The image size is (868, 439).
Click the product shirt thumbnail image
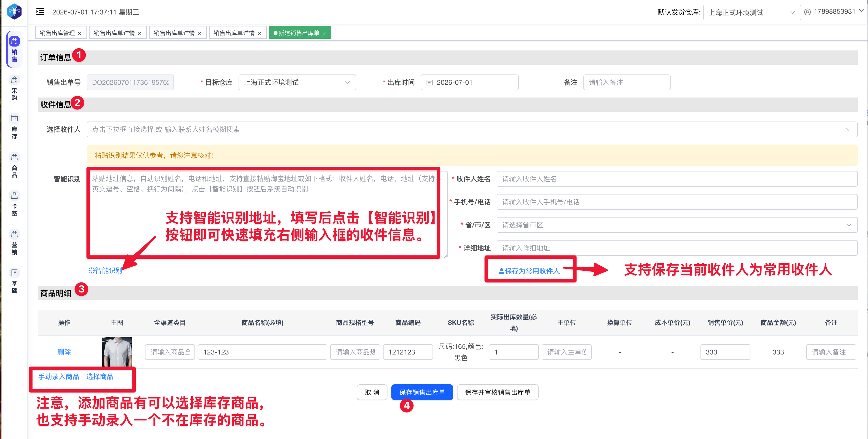tap(117, 352)
